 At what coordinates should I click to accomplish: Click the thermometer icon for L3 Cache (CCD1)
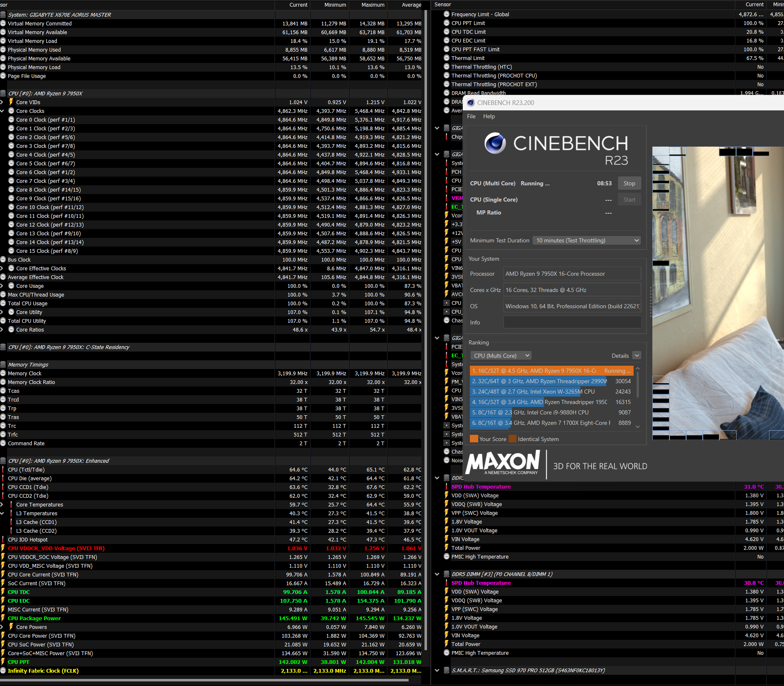11,522
